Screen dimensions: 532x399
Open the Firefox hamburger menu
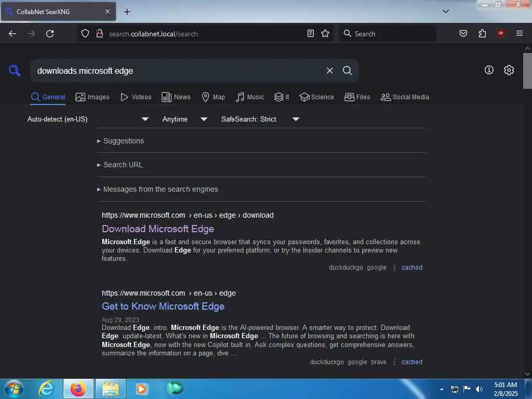519,33
